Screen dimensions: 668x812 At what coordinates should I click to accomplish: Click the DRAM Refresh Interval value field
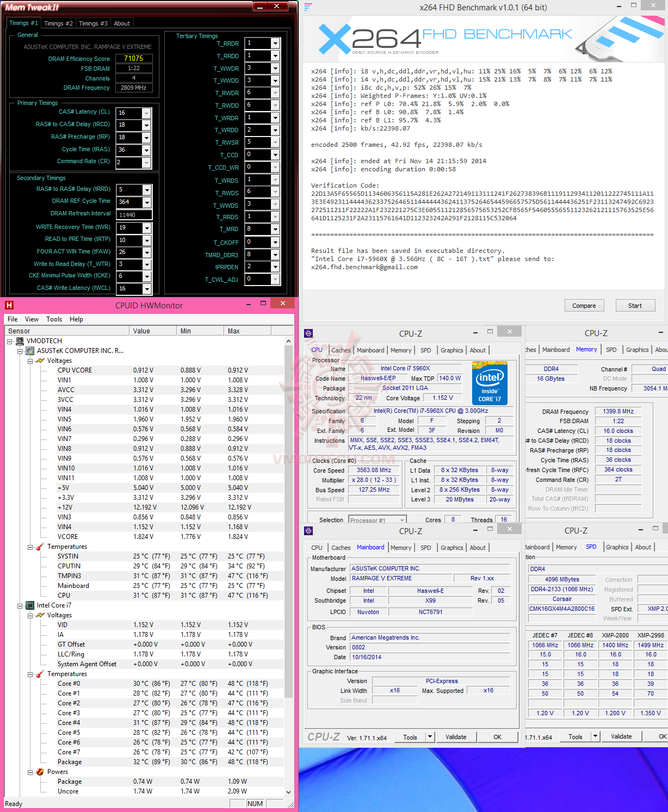click(134, 215)
